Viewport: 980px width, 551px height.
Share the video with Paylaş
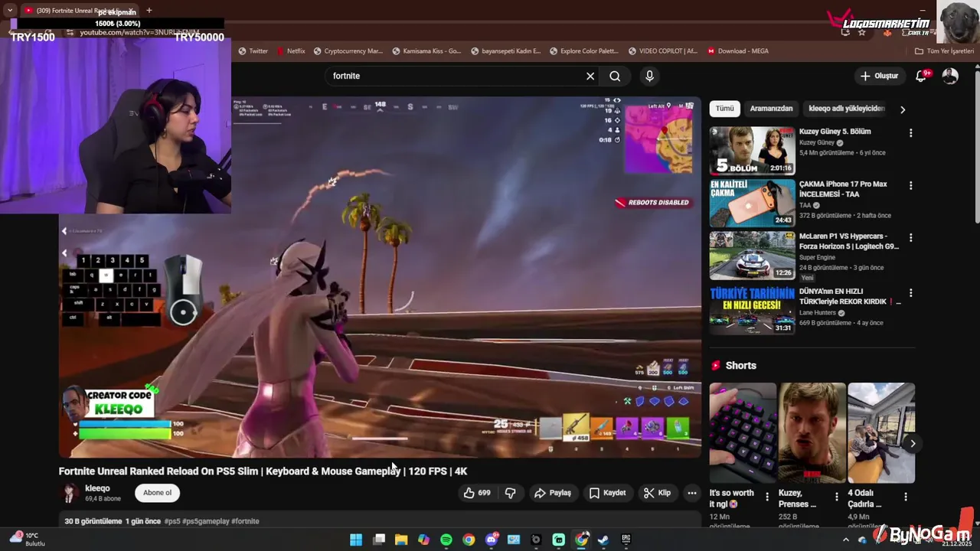pos(553,493)
